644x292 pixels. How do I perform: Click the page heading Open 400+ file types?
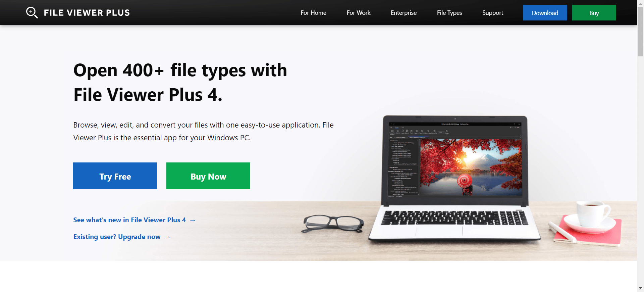[x=180, y=82]
